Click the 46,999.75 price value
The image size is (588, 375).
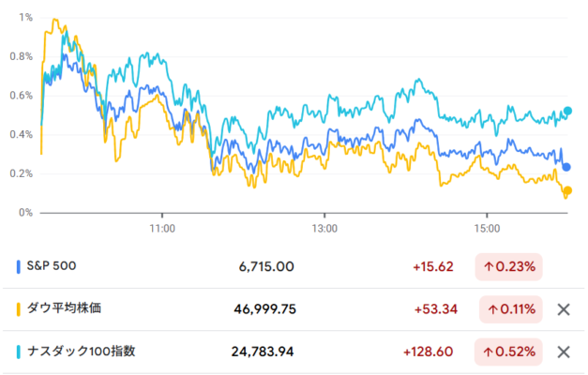click(x=264, y=309)
